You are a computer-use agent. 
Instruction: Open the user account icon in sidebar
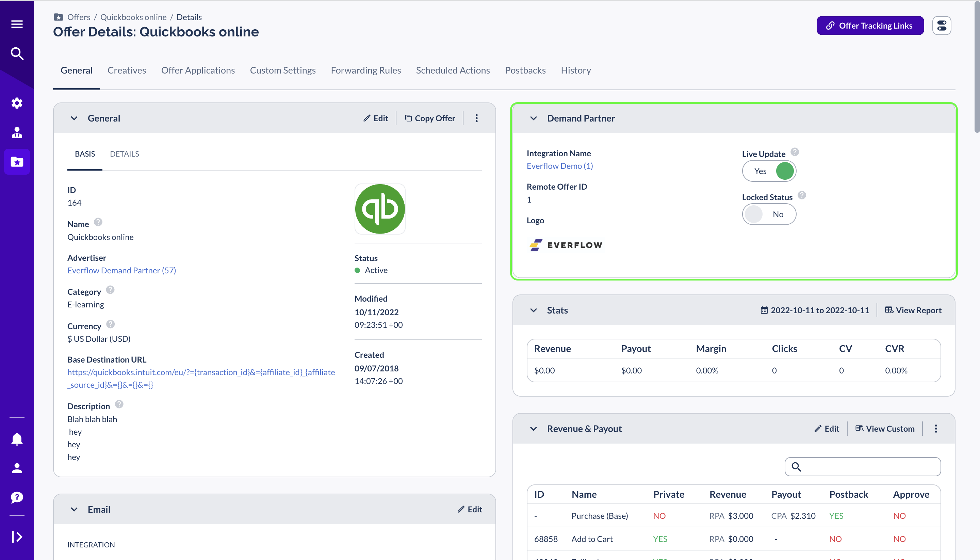pos(17,468)
